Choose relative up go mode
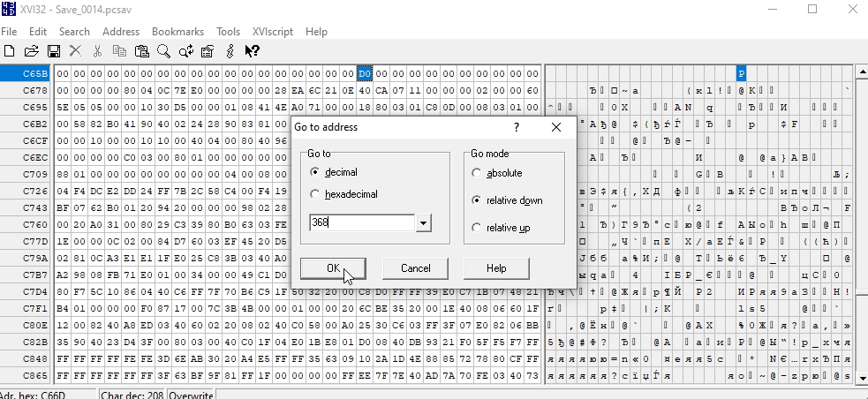The height and width of the screenshot is (399, 868). (x=477, y=228)
